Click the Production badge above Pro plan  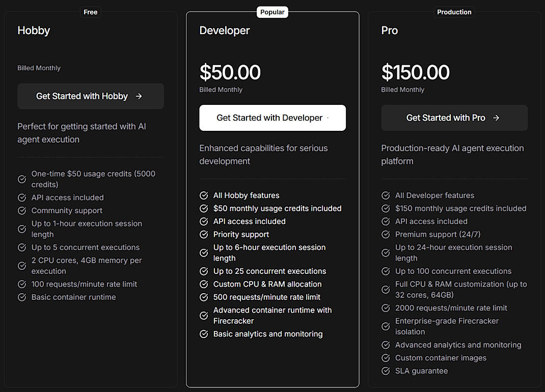pos(454,12)
